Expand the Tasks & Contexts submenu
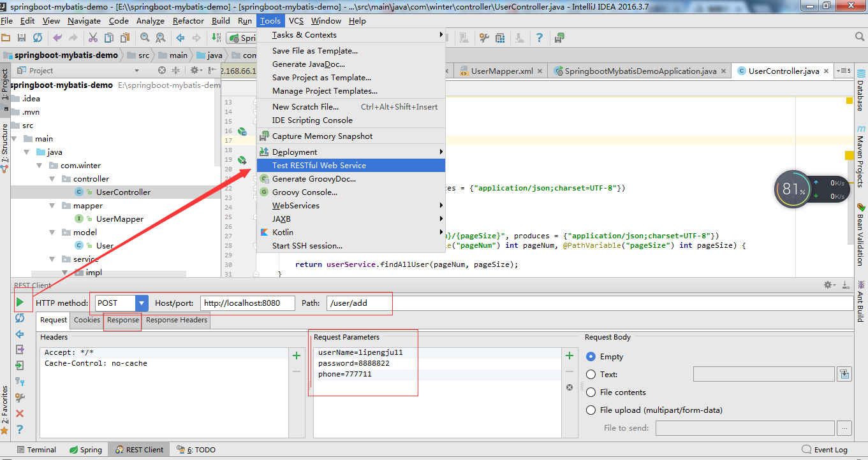 [x=350, y=35]
